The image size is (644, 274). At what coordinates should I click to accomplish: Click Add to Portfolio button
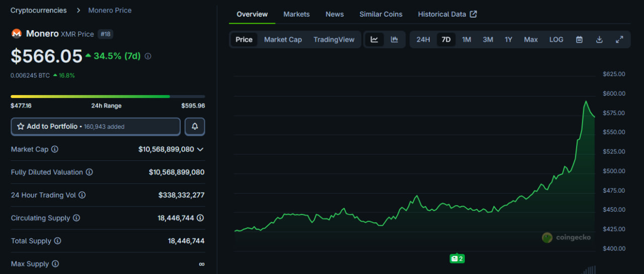coord(96,127)
